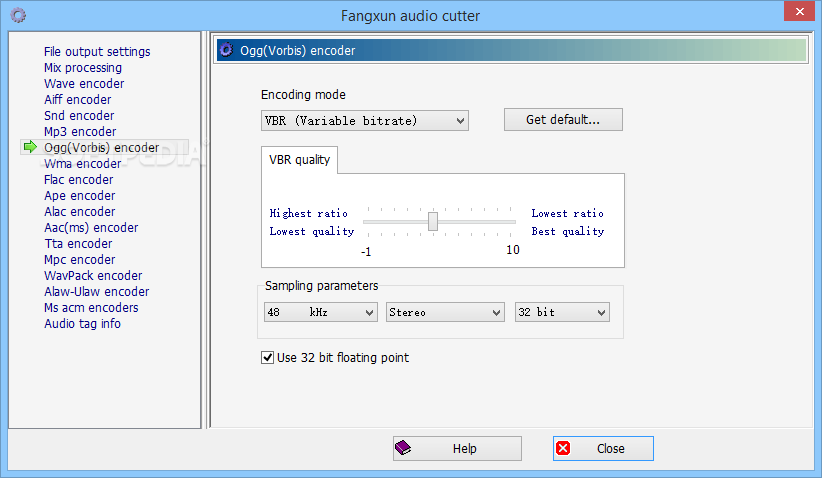Open Tta encoder settings

(x=78, y=244)
